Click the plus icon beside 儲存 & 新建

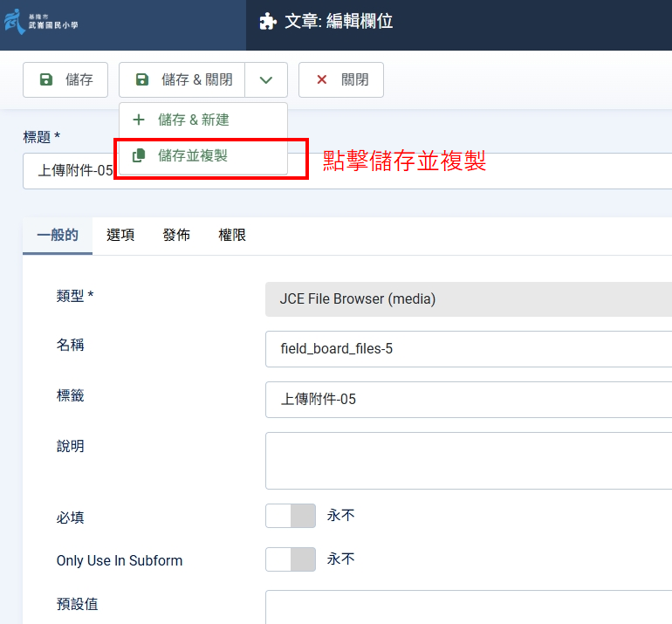click(x=138, y=120)
